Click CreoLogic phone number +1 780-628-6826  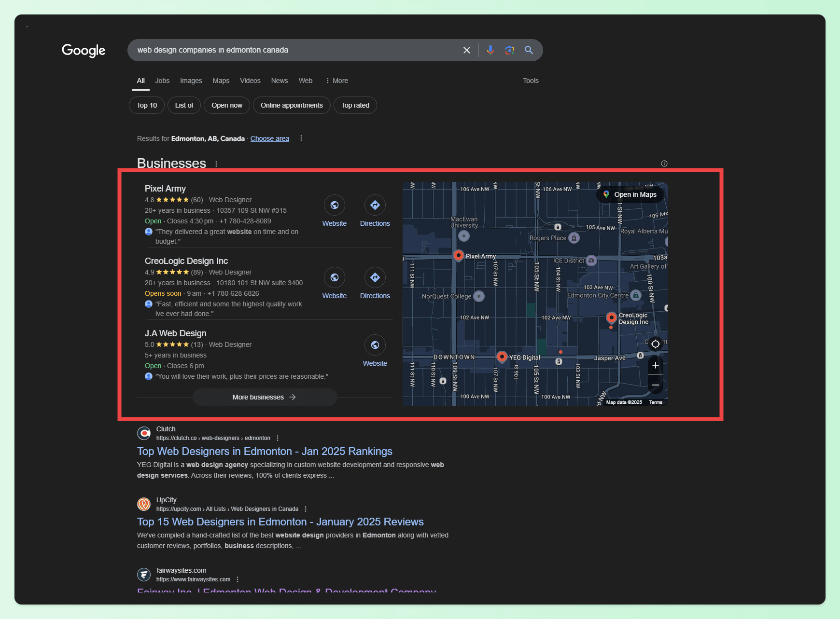click(x=233, y=293)
